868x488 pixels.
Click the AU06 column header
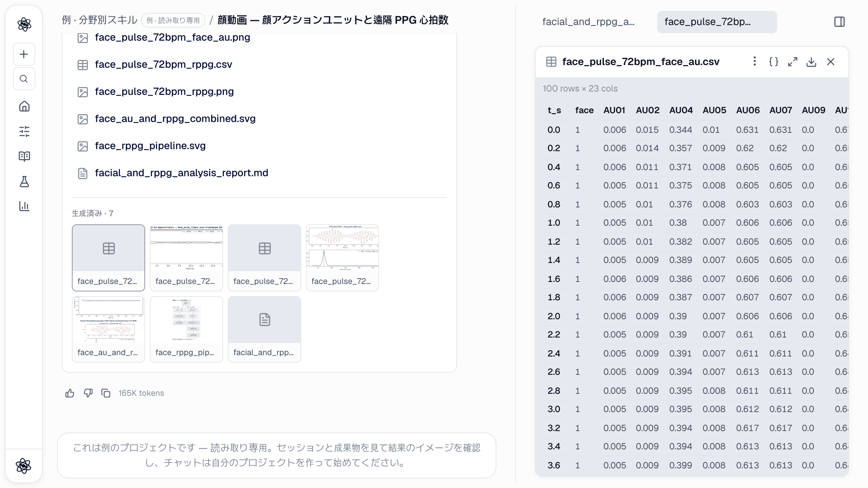pos(748,110)
